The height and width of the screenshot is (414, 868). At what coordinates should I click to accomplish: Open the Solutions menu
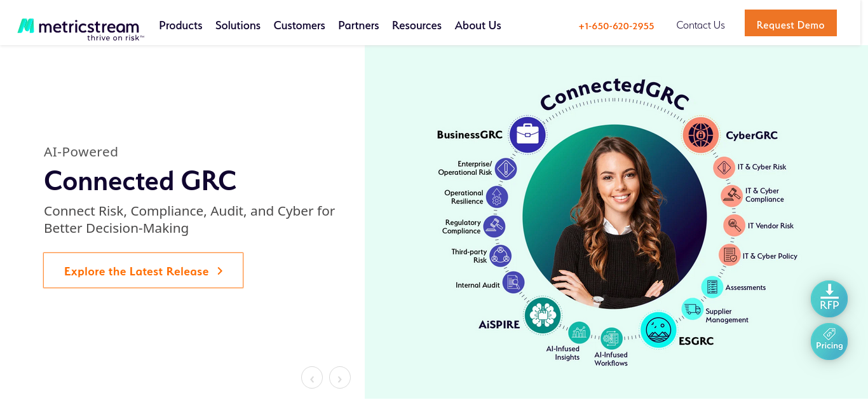238,25
